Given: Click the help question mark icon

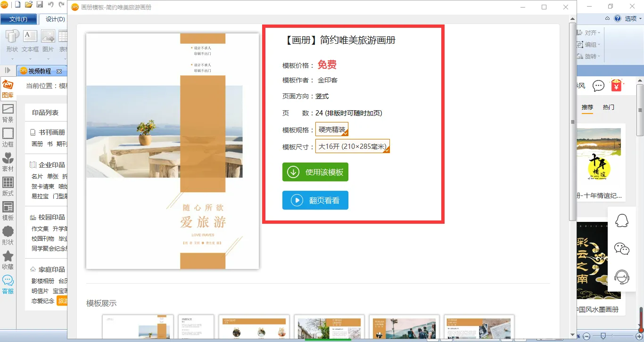Looking at the screenshot, I should (x=618, y=19).
